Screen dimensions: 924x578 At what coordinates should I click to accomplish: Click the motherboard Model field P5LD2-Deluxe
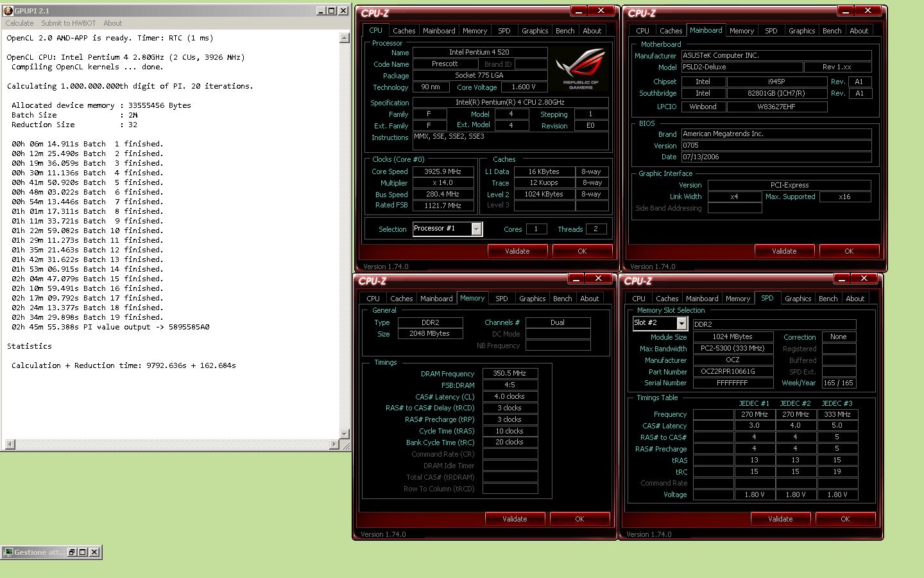741,67
